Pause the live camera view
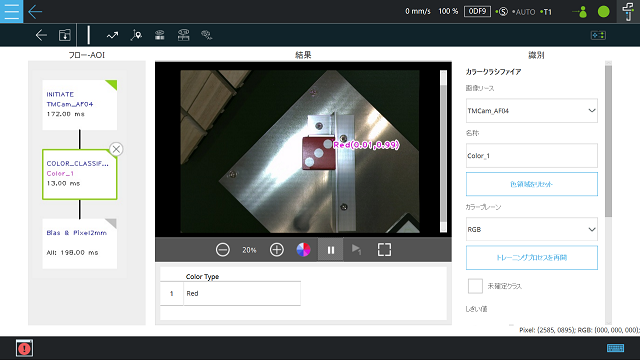 [331, 249]
